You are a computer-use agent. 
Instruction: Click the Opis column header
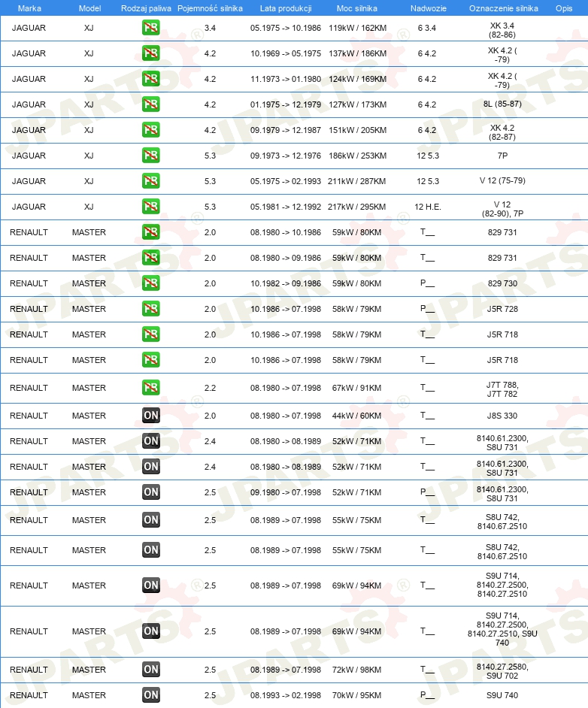(x=564, y=8)
